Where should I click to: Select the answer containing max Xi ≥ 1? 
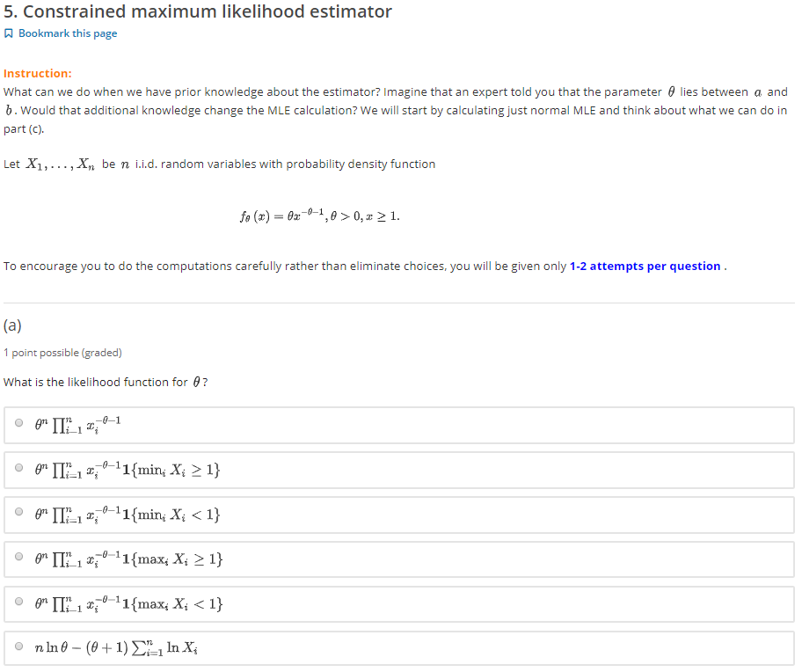(x=18, y=558)
